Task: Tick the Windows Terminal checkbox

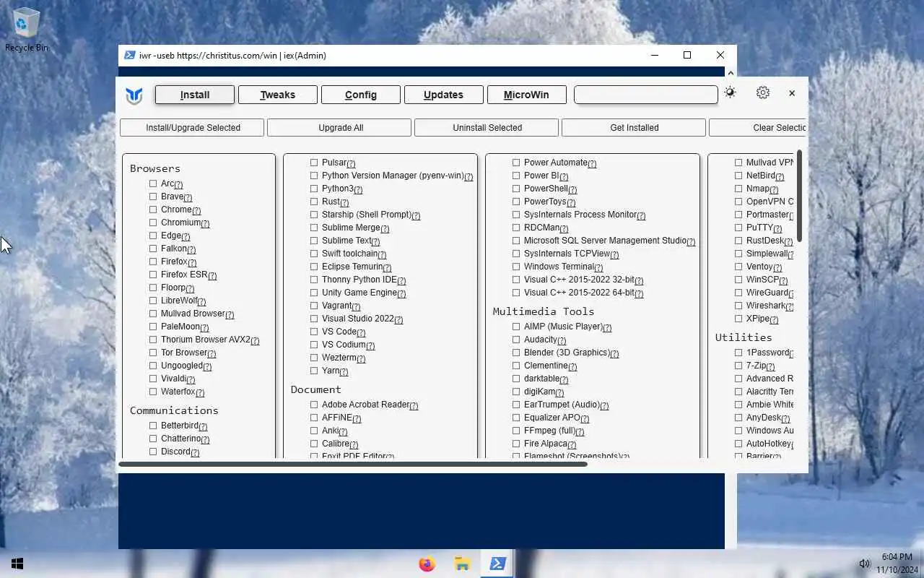Action: click(516, 267)
